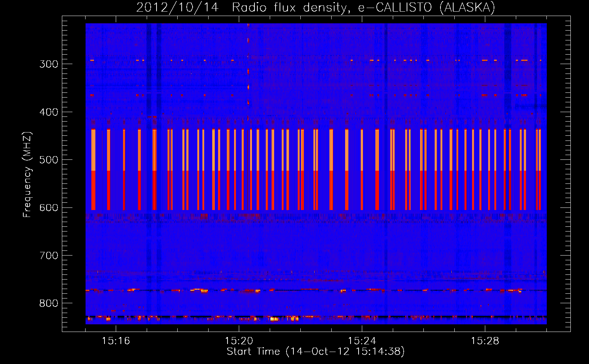
Task: Select the 400 frequency tick label
Action: tap(49, 112)
